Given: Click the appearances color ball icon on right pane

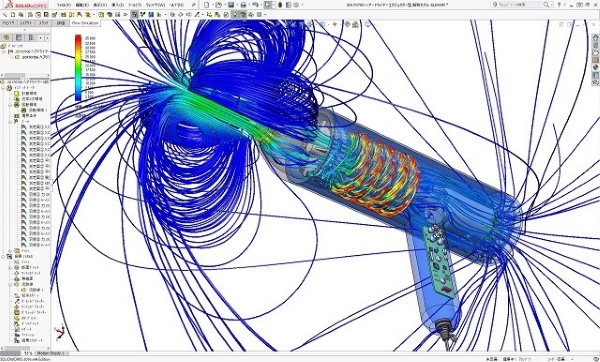Looking at the screenshot, I should 595,67.
